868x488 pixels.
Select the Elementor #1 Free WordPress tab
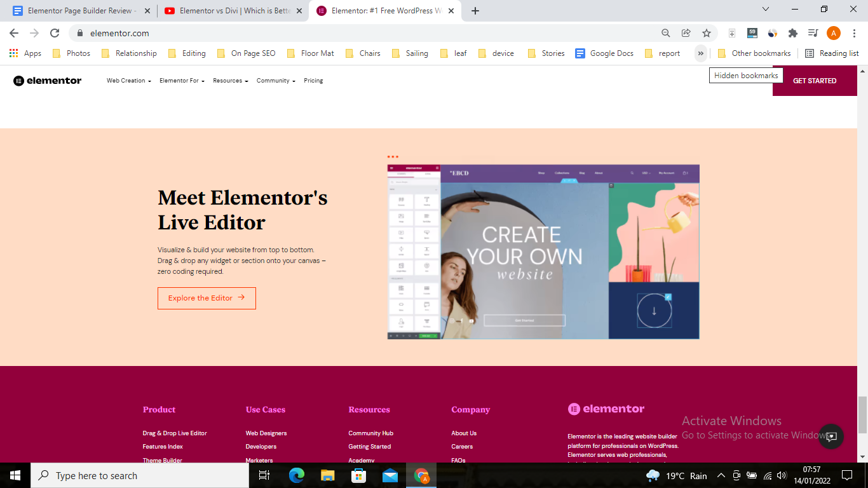(x=386, y=11)
